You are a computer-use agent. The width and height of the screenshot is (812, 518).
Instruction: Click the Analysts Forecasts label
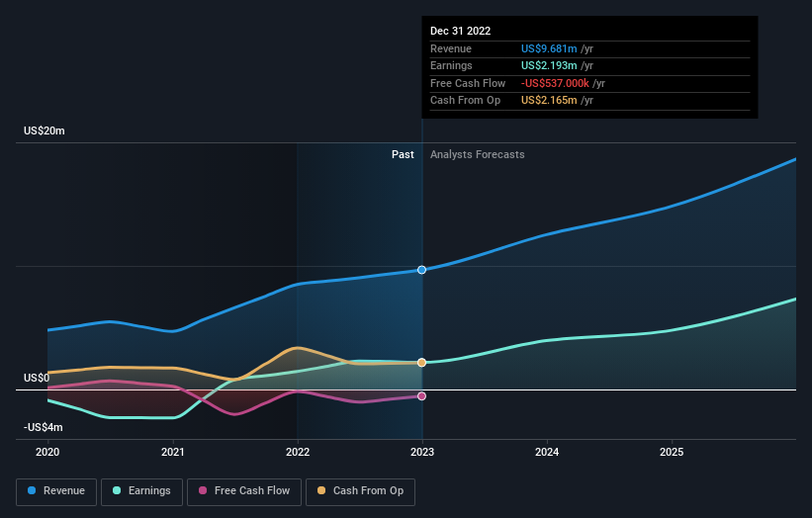477,154
